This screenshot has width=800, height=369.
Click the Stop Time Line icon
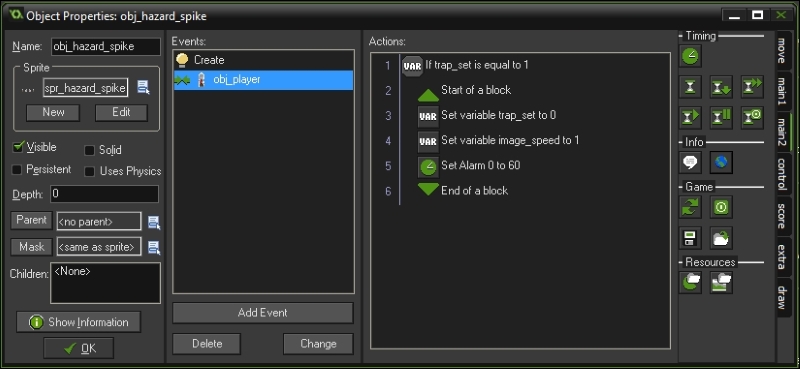(x=752, y=118)
